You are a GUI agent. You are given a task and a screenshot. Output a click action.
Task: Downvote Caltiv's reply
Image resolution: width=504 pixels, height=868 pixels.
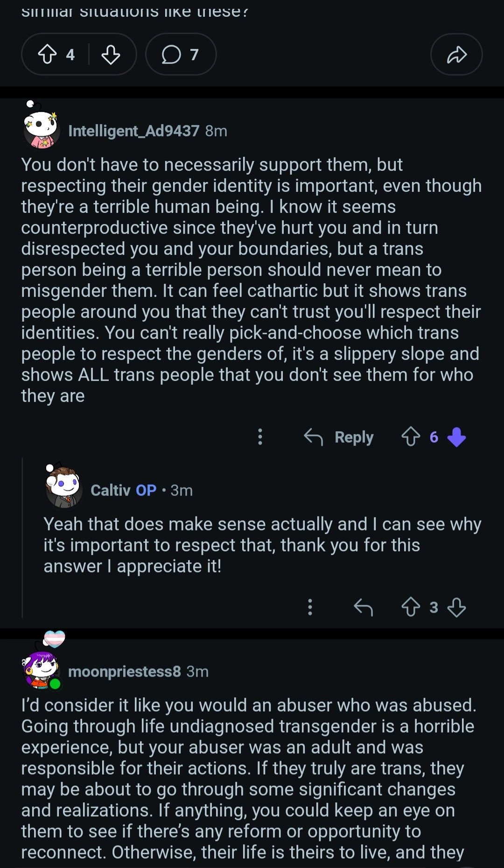[x=456, y=607]
